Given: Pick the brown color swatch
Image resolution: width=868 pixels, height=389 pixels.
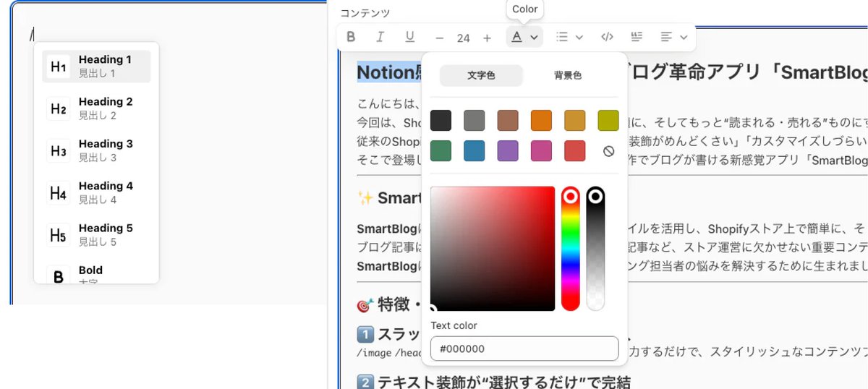Looking at the screenshot, I should coord(508,120).
